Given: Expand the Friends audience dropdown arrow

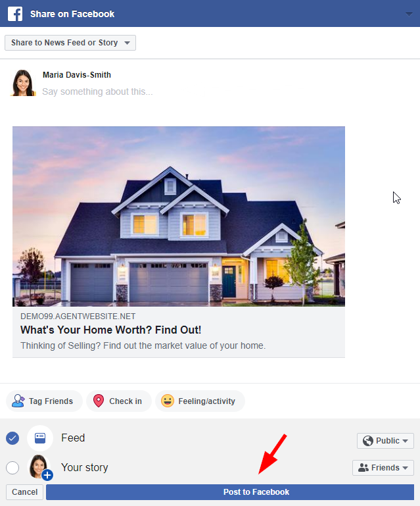Looking at the screenshot, I should click(405, 468).
